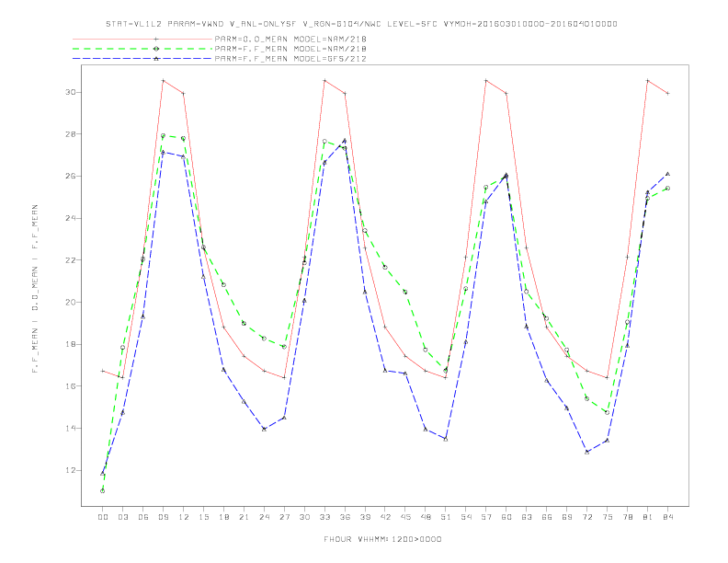Screen dimensions: 728x563
Task: Click the blue dashed line legend sample
Action: coord(142,59)
